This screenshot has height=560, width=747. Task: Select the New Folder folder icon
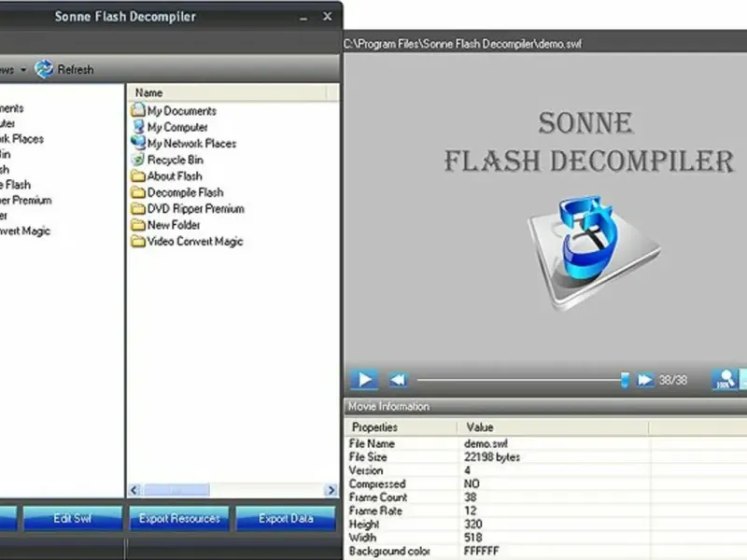(x=137, y=224)
